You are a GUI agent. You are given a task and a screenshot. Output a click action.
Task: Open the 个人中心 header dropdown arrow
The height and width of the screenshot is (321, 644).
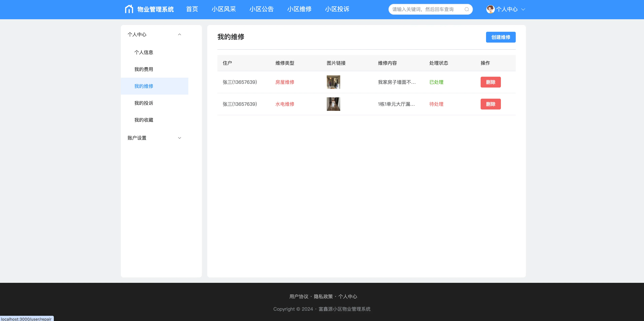523,9
